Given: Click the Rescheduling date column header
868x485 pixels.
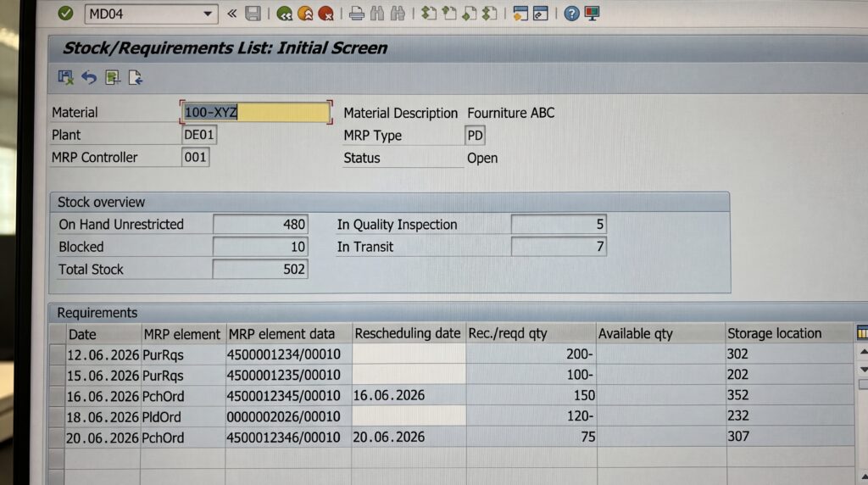Looking at the screenshot, I should tap(409, 333).
